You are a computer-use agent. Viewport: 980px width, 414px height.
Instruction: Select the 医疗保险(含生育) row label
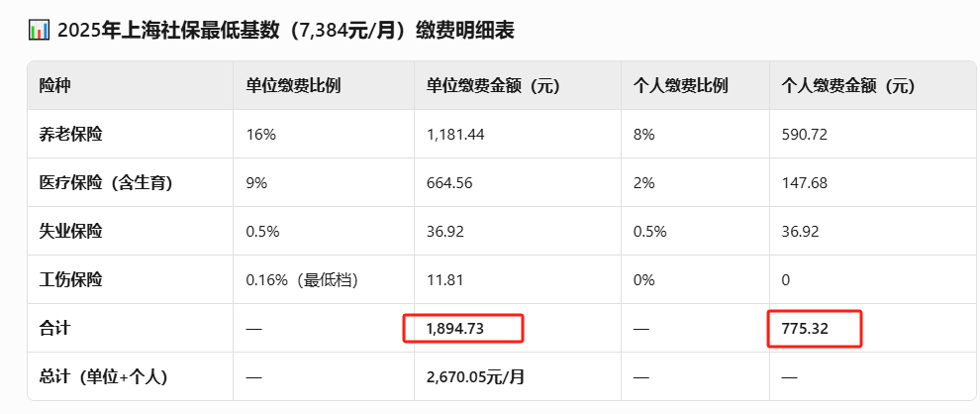tap(106, 182)
